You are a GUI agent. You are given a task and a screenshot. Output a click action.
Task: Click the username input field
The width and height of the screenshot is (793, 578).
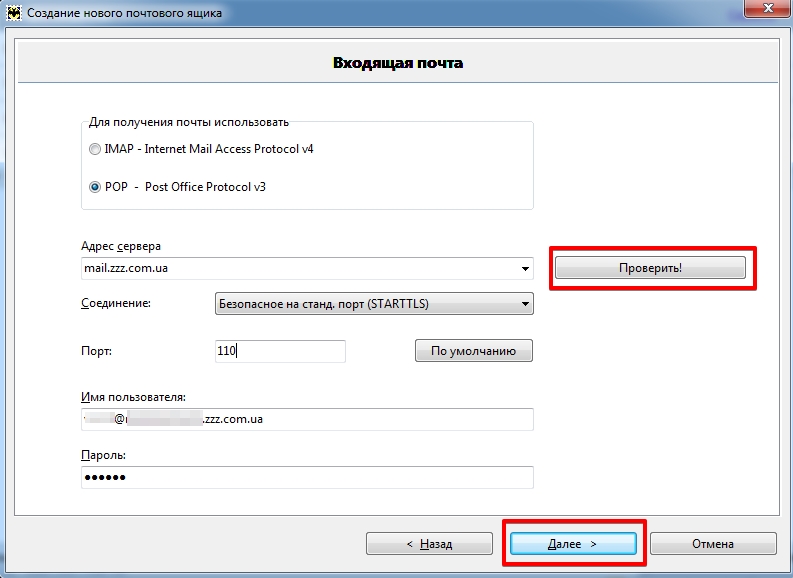pyautogui.click(x=307, y=419)
